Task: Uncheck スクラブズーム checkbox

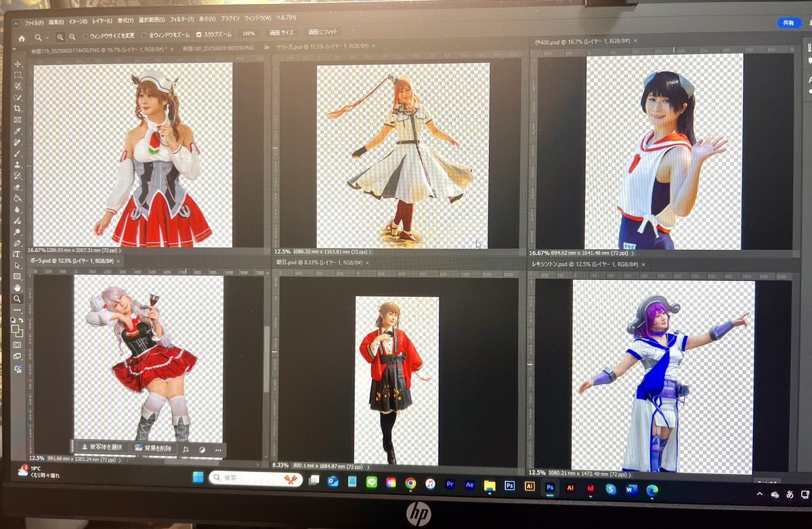Action: (x=199, y=35)
